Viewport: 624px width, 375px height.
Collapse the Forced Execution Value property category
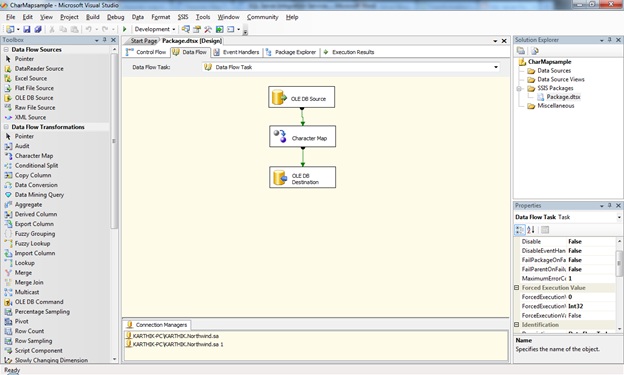coord(517,287)
